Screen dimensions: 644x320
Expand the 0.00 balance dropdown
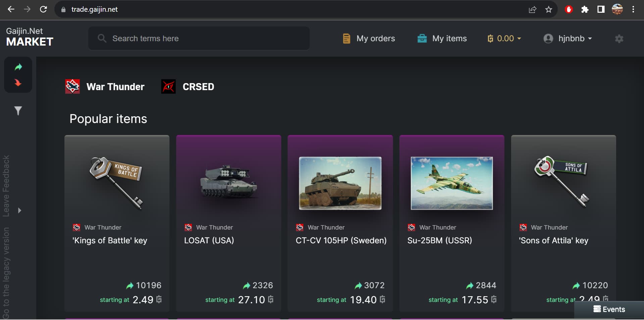pyautogui.click(x=505, y=39)
